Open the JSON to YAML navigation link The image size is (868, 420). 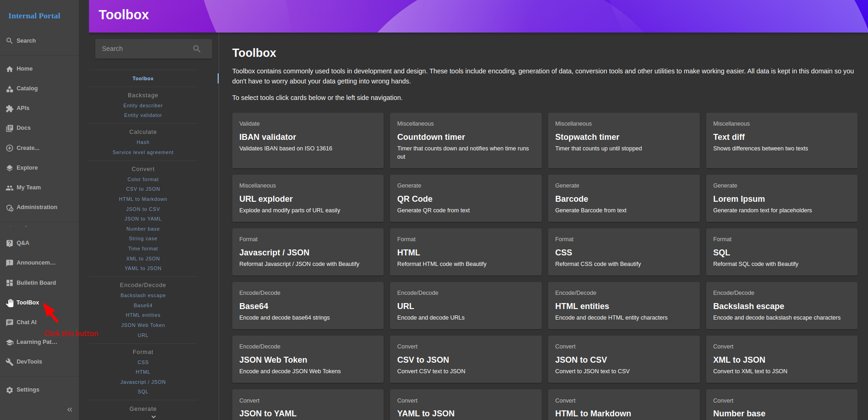click(x=143, y=219)
